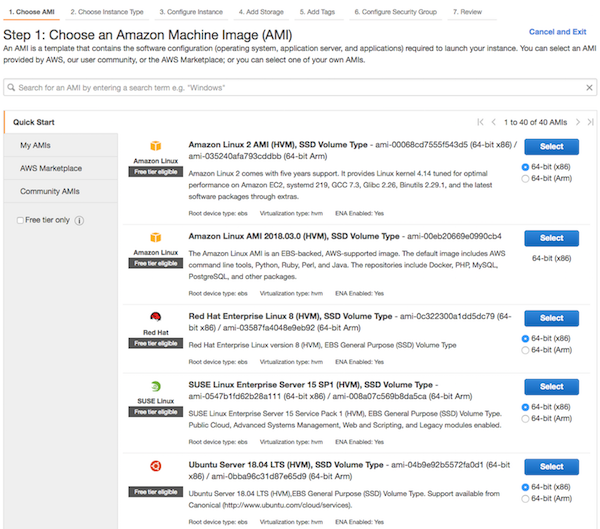This screenshot has width=600, height=529.
Task: Open Community AMIs in the sidebar
Action: 61,191
